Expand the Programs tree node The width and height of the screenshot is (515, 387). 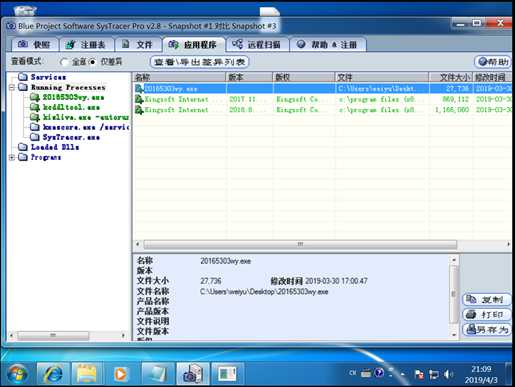(x=12, y=157)
